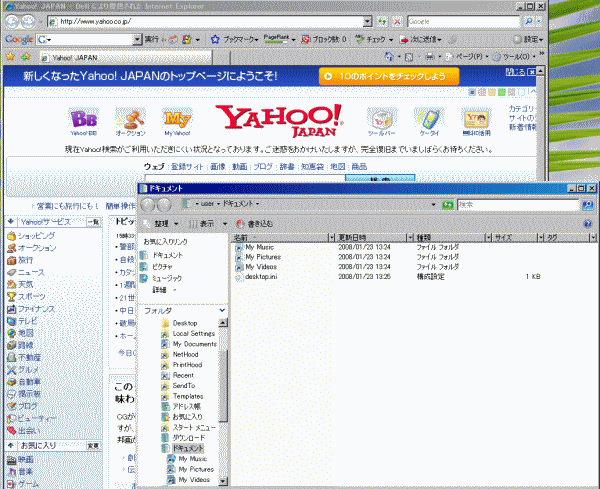The image size is (600, 489).
Task: Click the IE refresh icon beside address bar
Action: (382, 21)
